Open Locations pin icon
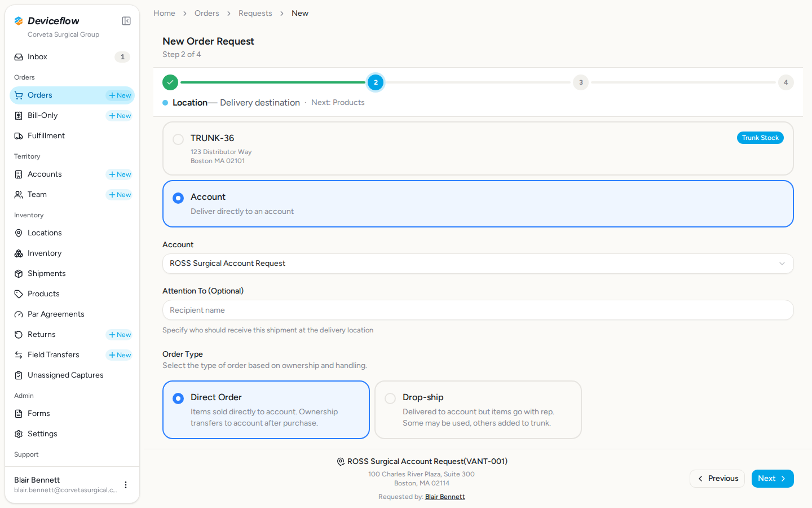Image resolution: width=812 pixels, height=508 pixels. tap(19, 233)
